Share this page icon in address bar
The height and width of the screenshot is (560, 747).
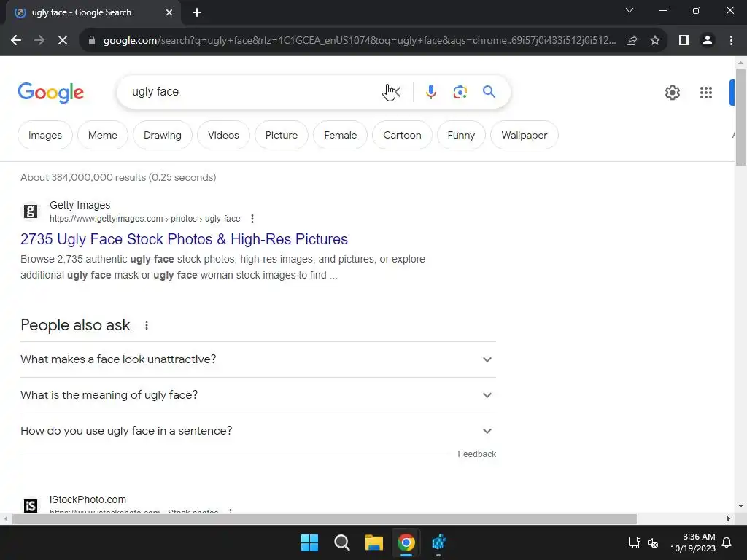(x=632, y=41)
